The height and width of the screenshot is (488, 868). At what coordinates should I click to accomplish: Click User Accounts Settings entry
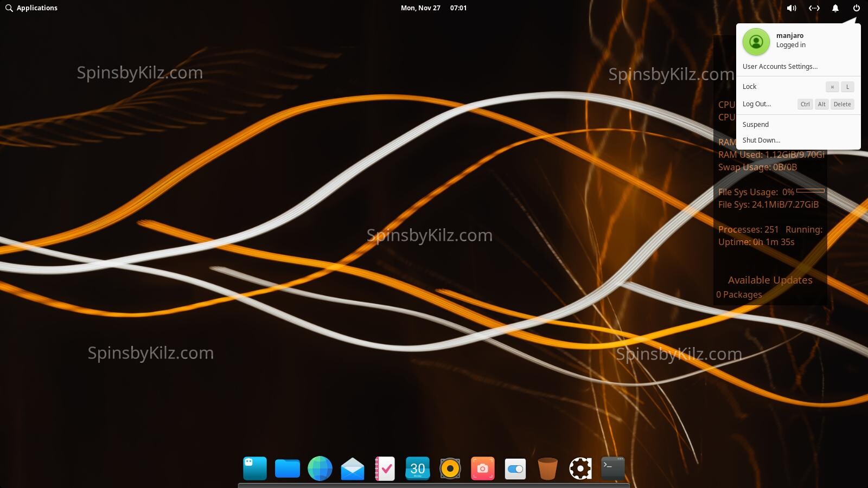(x=780, y=66)
